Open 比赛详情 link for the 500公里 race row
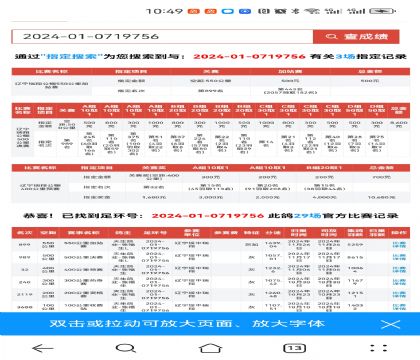 (x=399, y=257)
